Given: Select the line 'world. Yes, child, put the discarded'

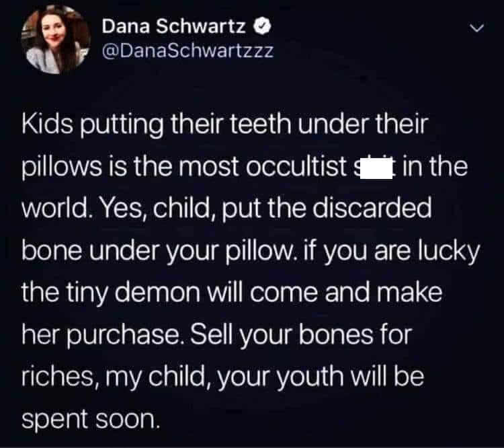Looking at the screenshot, I should pos(226,209).
